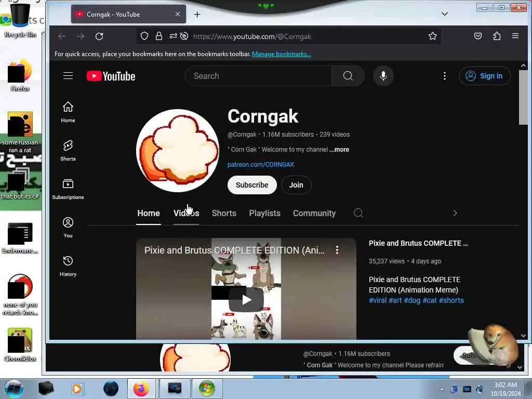532x399 pixels.
Task: Click Firefox icon in taskbar
Action: click(x=141, y=389)
